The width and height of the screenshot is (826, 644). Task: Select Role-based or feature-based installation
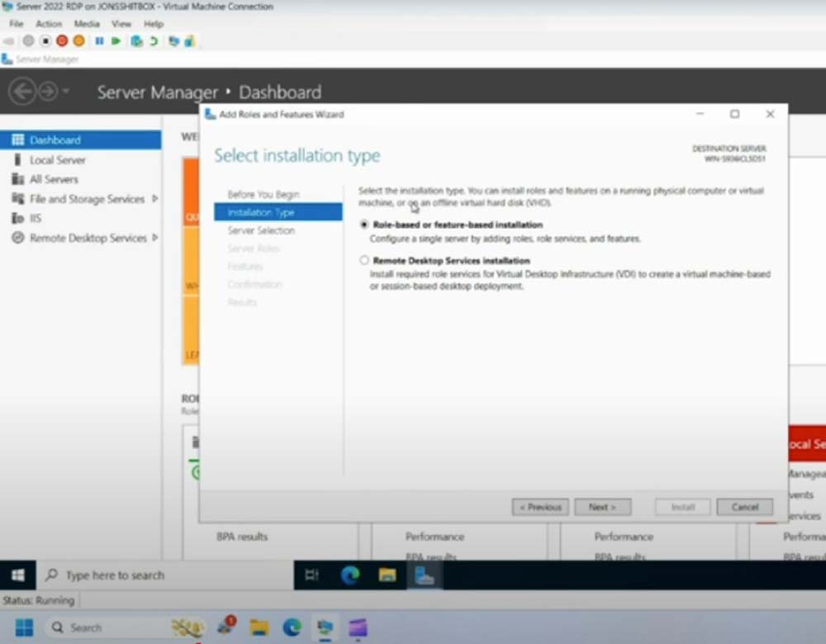364,225
